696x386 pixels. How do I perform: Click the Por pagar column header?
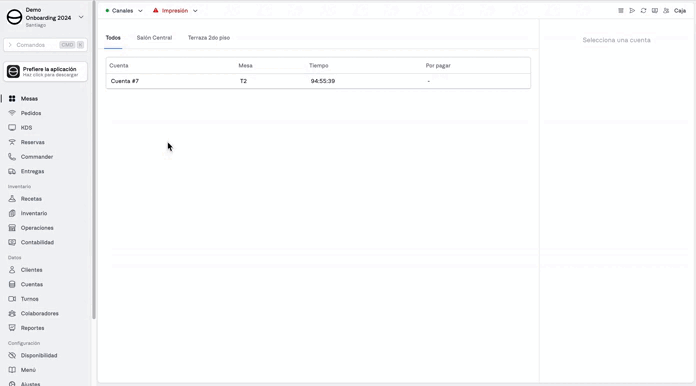click(x=438, y=66)
